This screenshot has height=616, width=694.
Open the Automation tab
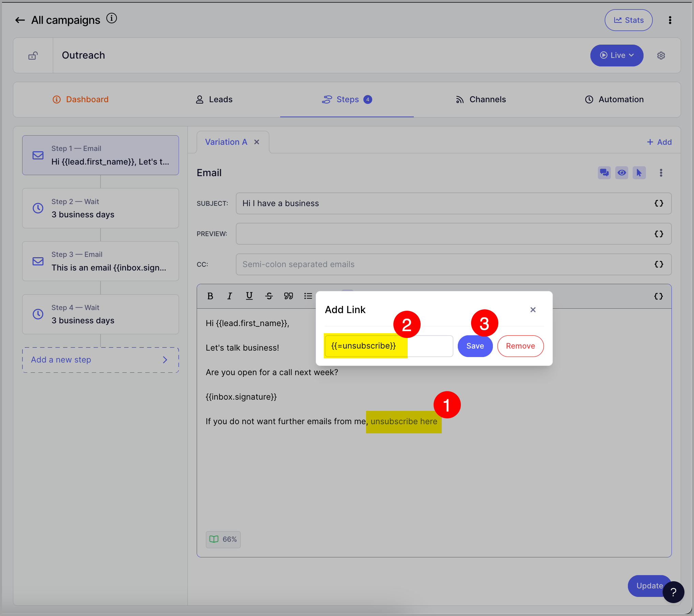[x=614, y=99]
